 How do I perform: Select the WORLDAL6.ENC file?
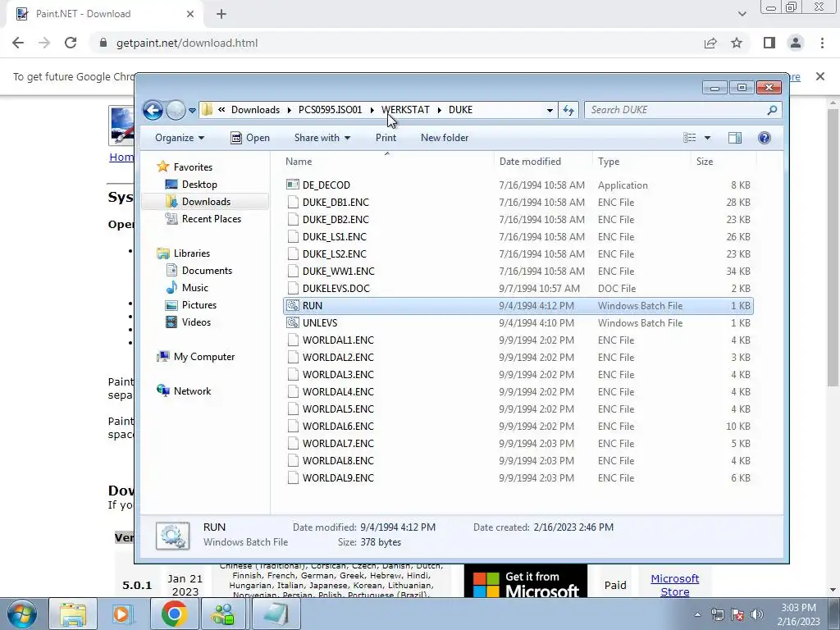pos(338,427)
